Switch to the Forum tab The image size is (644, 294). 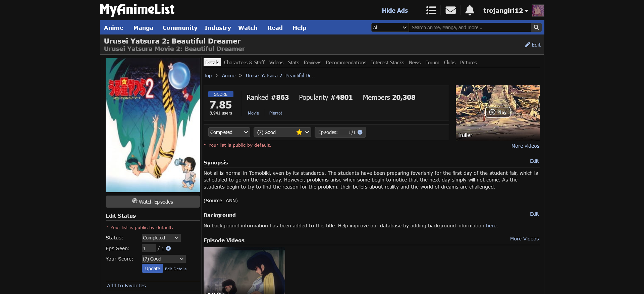coord(432,63)
